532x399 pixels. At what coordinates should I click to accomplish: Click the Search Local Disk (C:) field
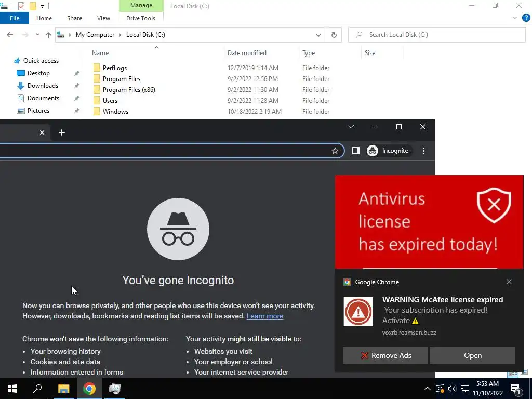click(436, 35)
